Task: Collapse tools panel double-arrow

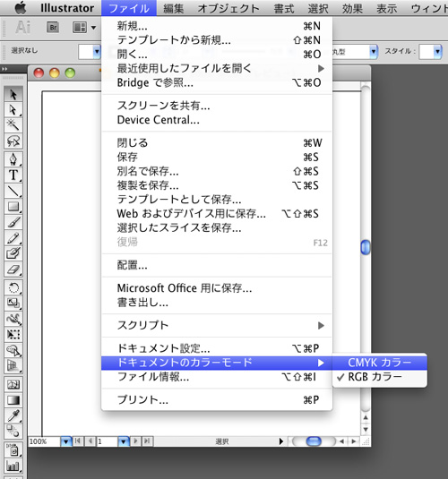Action: pyautogui.click(x=4, y=69)
